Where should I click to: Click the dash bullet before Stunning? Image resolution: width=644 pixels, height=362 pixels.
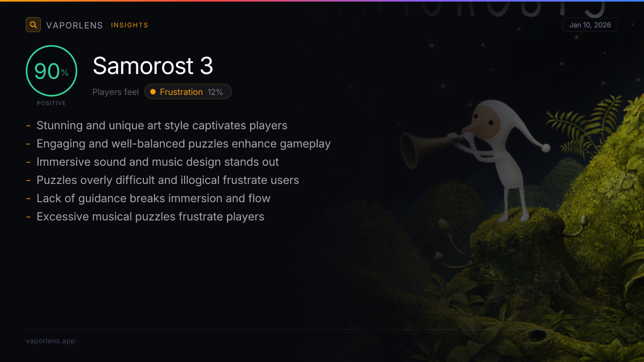28,126
